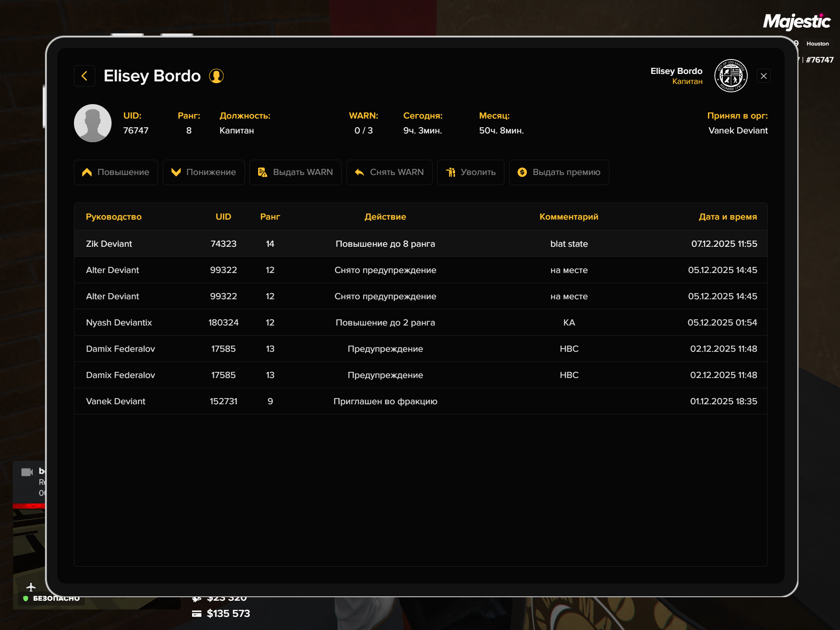Click the person icon on Уволить button

(x=450, y=172)
